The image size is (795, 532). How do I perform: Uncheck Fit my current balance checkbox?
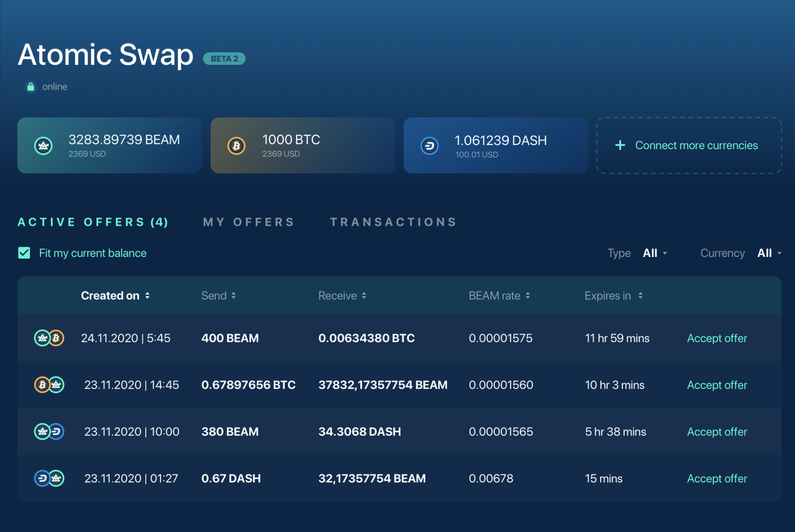coord(24,253)
